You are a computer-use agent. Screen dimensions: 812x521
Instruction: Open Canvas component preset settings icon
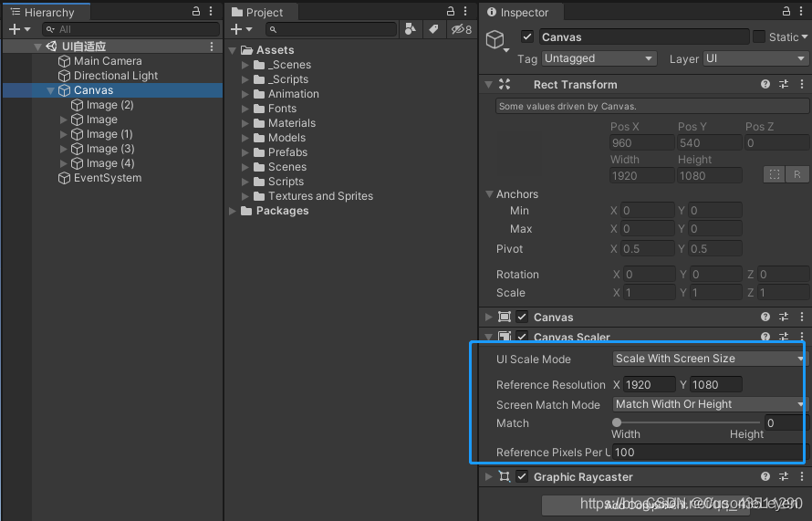(x=784, y=317)
